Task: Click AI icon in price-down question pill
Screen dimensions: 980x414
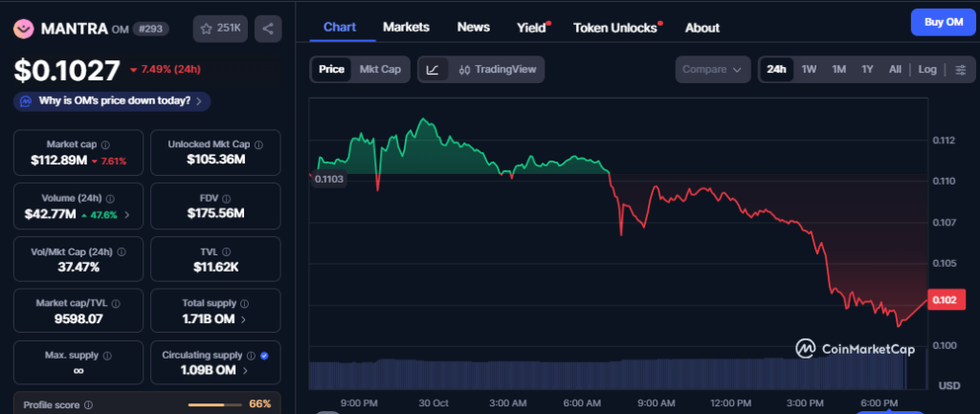Action: coord(26,101)
